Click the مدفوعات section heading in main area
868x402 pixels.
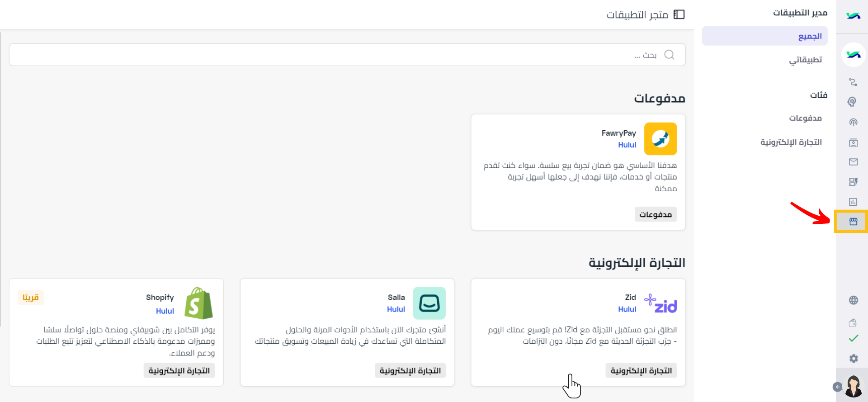pos(660,98)
